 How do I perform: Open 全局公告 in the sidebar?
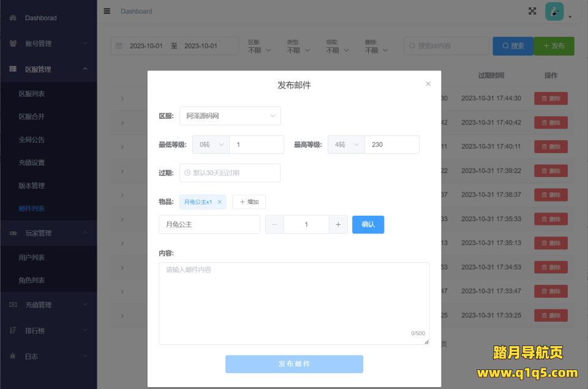(x=32, y=140)
